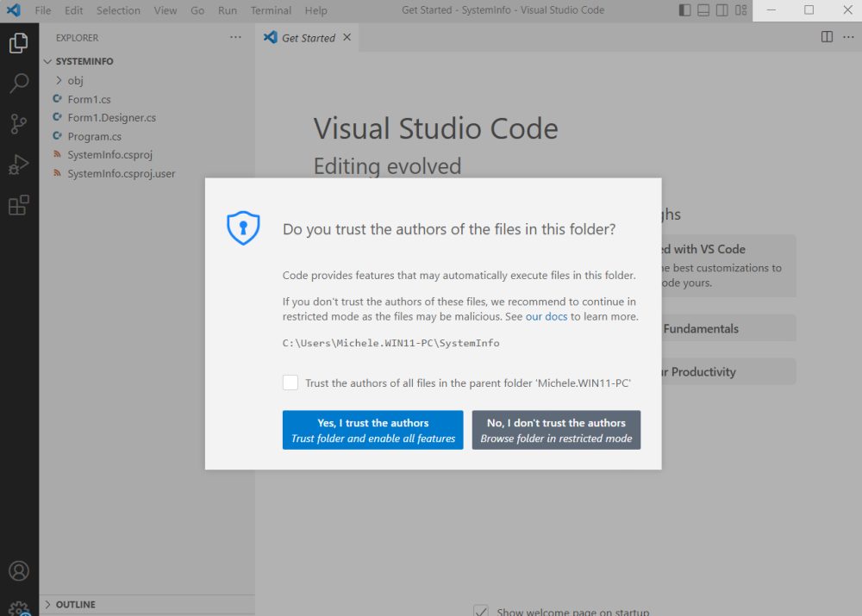Open the 'our docs' link
Screen dimensions: 862x616
point(547,316)
